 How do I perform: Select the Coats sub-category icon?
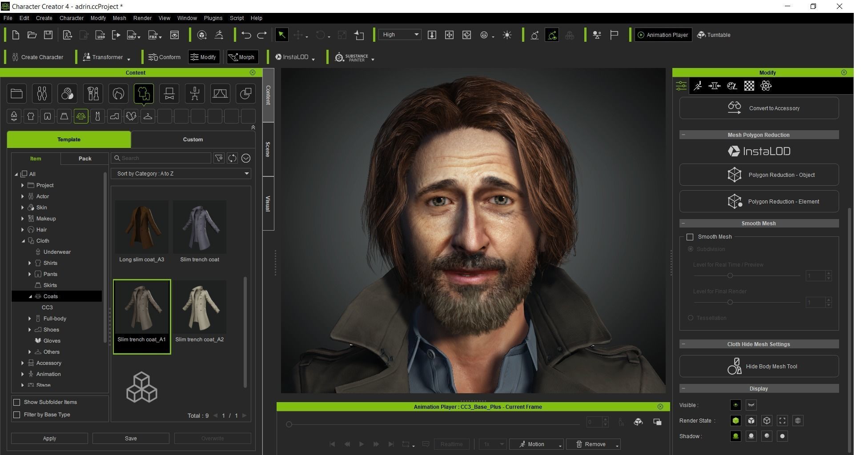[x=81, y=116]
